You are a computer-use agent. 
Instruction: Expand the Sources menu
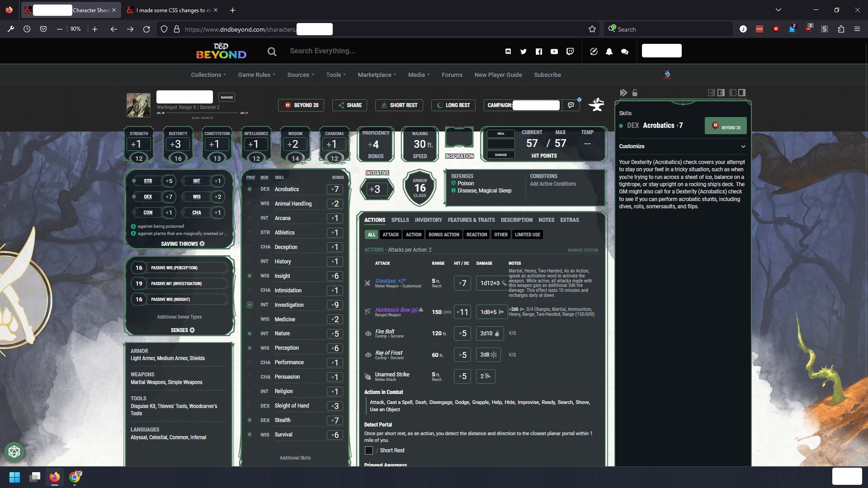point(301,75)
